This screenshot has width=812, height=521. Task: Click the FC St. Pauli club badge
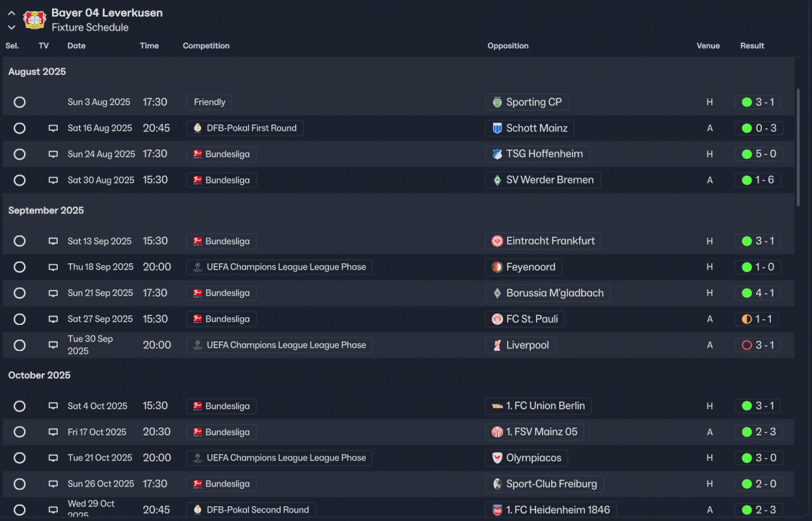pyautogui.click(x=497, y=319)
